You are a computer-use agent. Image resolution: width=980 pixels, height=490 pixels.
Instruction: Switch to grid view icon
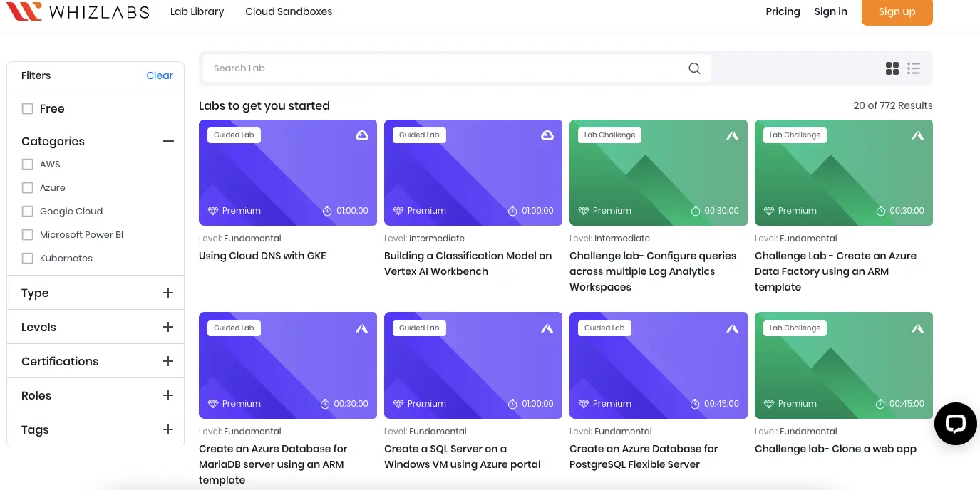(x=892, y=68)
